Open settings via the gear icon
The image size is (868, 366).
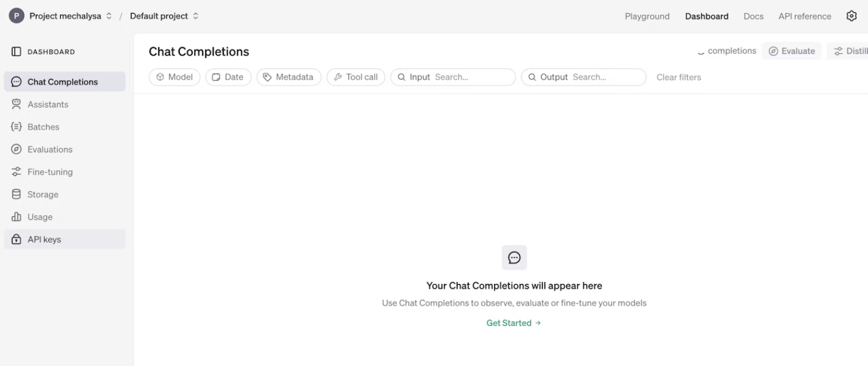coord(851,16)
